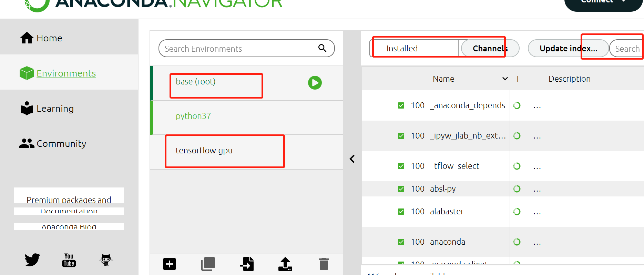Click the T column header
The height and width of the screenshot is (275, 644).
[518, 79]
